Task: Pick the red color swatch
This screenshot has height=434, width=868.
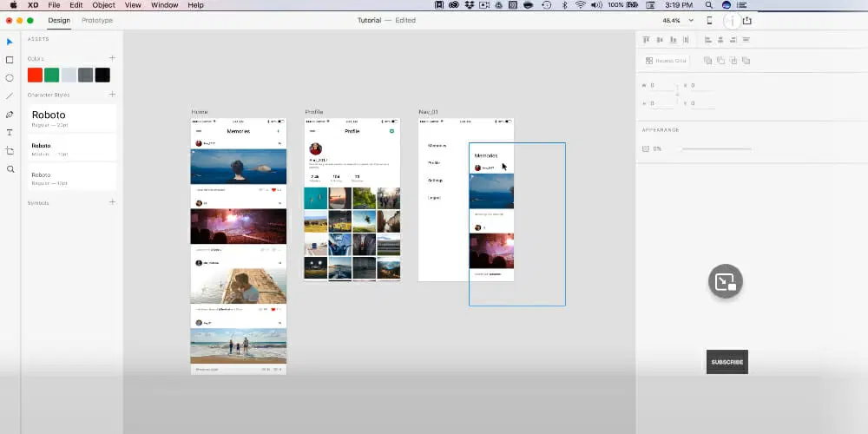Action: click(x=35, y=76)
